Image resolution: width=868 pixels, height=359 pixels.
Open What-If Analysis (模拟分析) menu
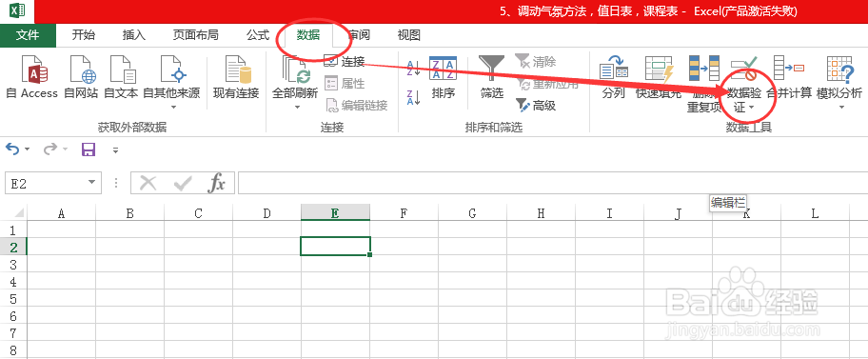coord(839,82)
